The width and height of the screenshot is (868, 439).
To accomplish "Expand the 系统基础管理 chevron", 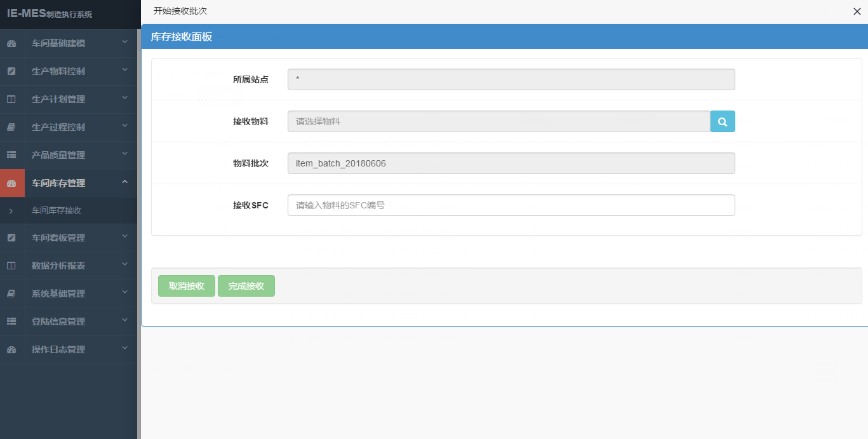I will (x=124, y=293).
